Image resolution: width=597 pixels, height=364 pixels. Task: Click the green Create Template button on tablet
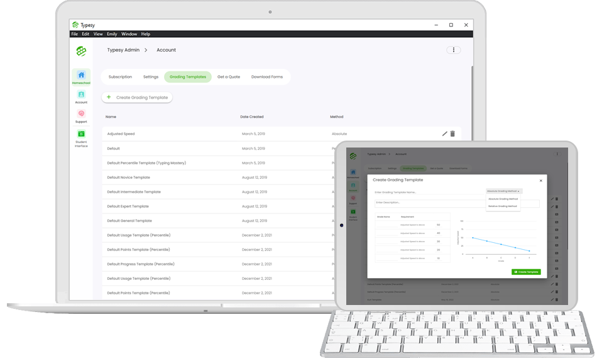[x=526, y=272]
